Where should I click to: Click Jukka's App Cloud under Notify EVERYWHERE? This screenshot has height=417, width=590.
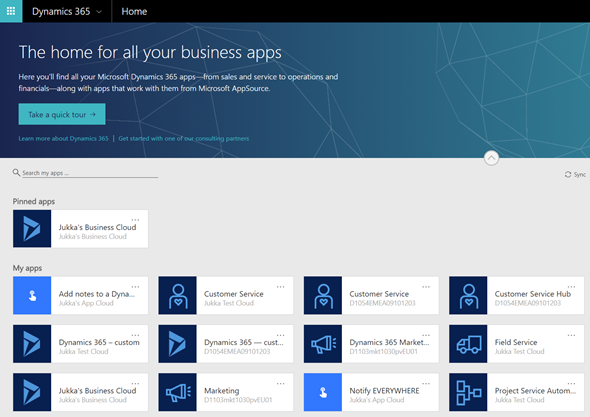377,400
